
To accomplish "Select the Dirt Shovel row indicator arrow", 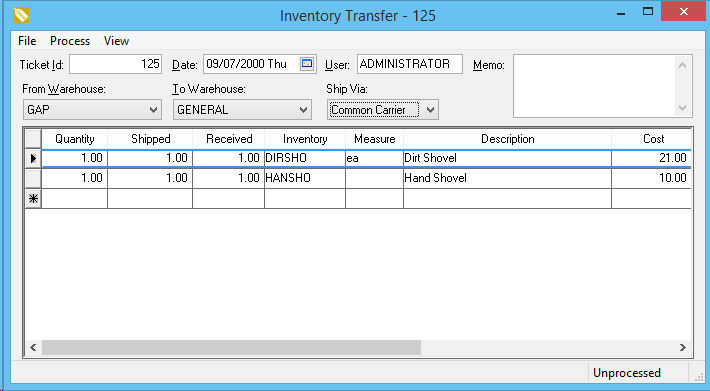I will (x=33, y=158).
